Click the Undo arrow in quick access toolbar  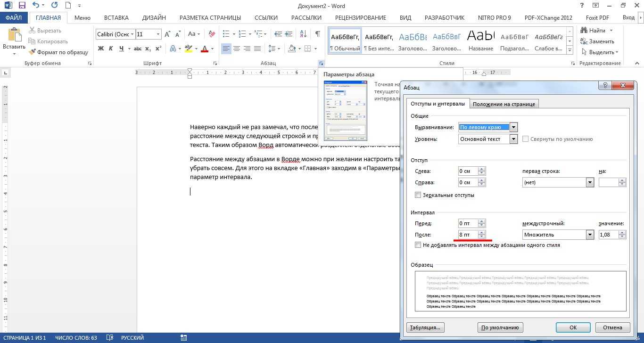36,6
